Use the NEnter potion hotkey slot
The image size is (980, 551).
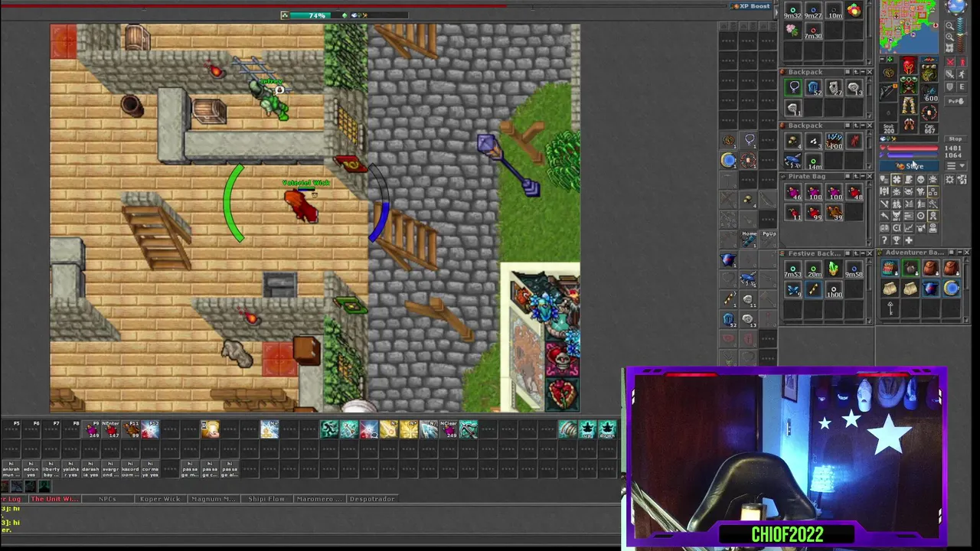click(111, 429)
